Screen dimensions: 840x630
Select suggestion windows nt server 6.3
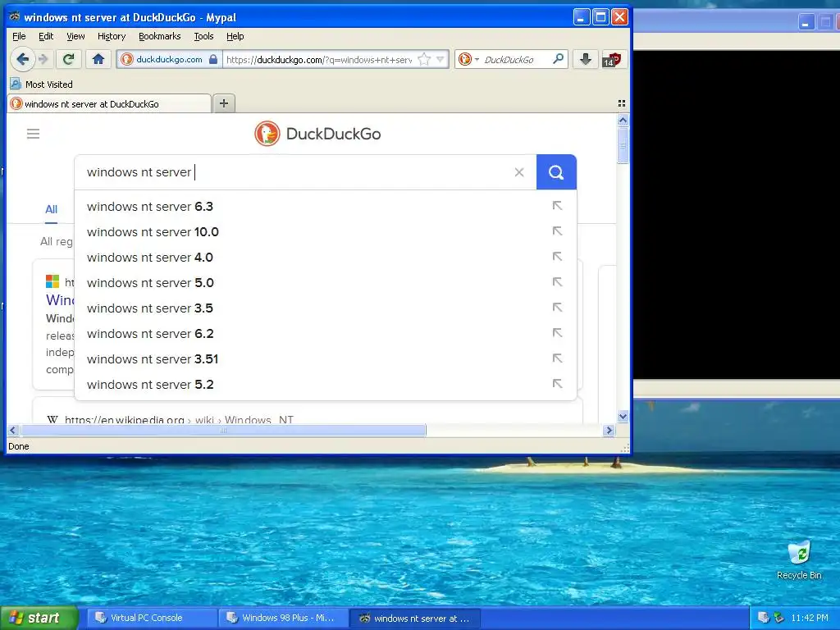coord(325,206)
